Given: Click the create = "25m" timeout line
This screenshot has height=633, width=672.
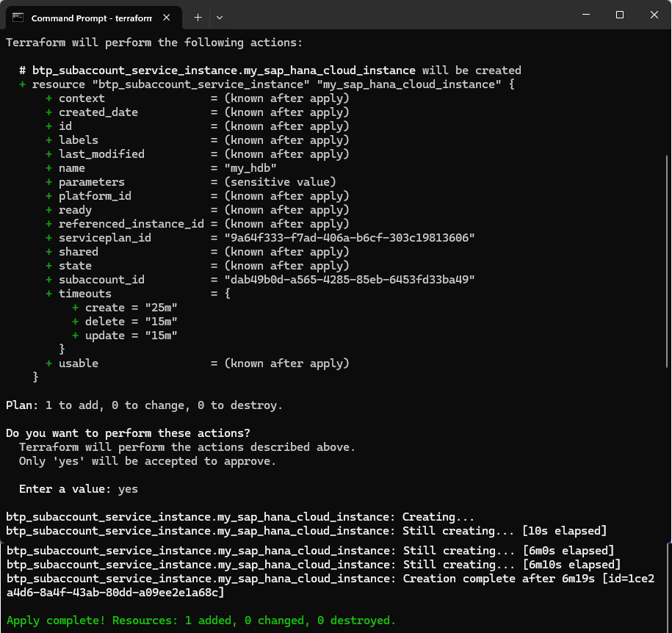Looking at the screenshot, I should [125, 308].
